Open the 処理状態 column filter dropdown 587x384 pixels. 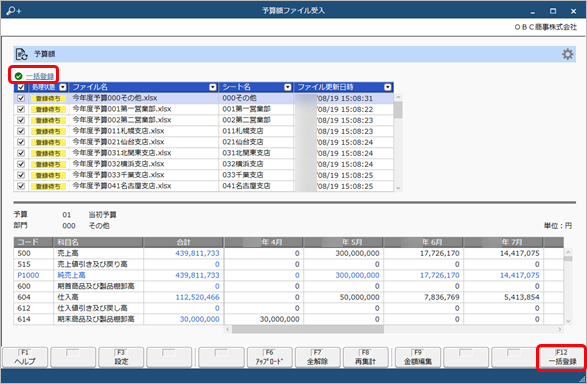point(63,87)
